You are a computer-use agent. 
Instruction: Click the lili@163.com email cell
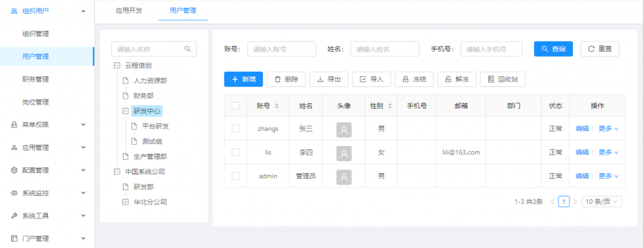[x=461, y=152]
